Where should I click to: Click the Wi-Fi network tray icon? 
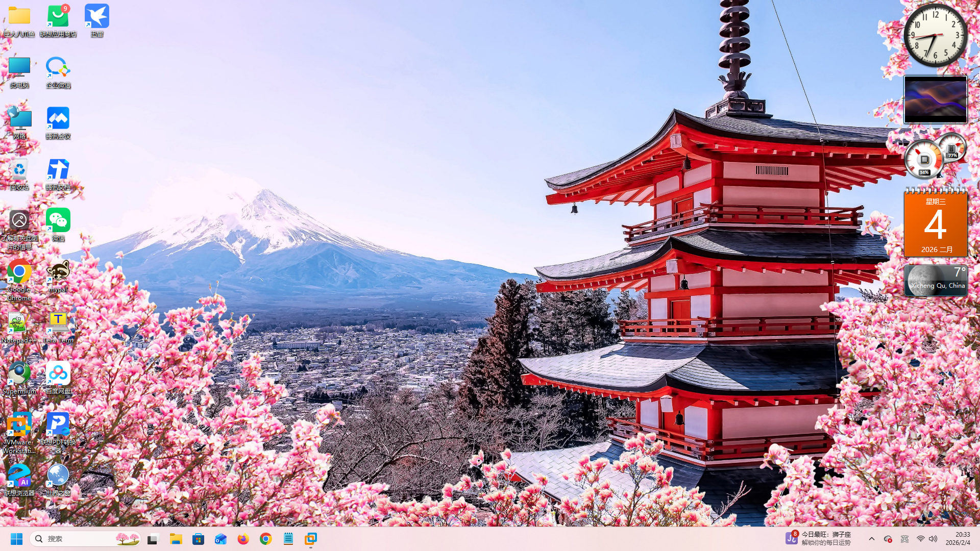coord(920,539)
